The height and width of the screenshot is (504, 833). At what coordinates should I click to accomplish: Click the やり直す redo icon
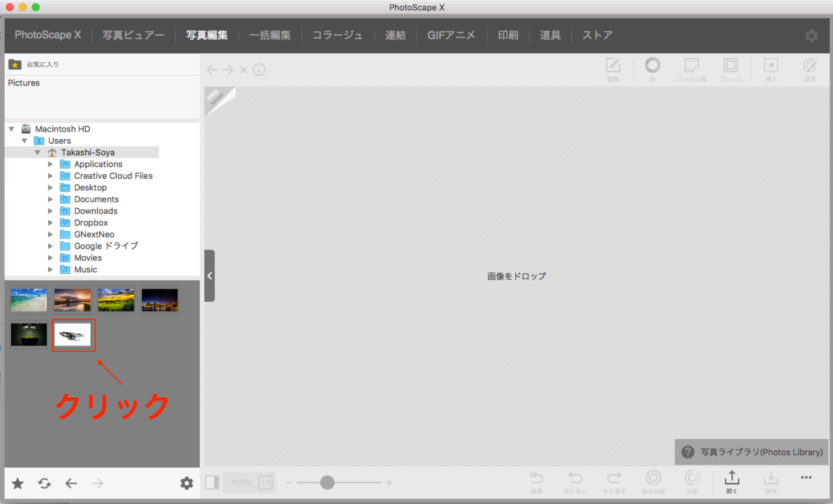614,482
